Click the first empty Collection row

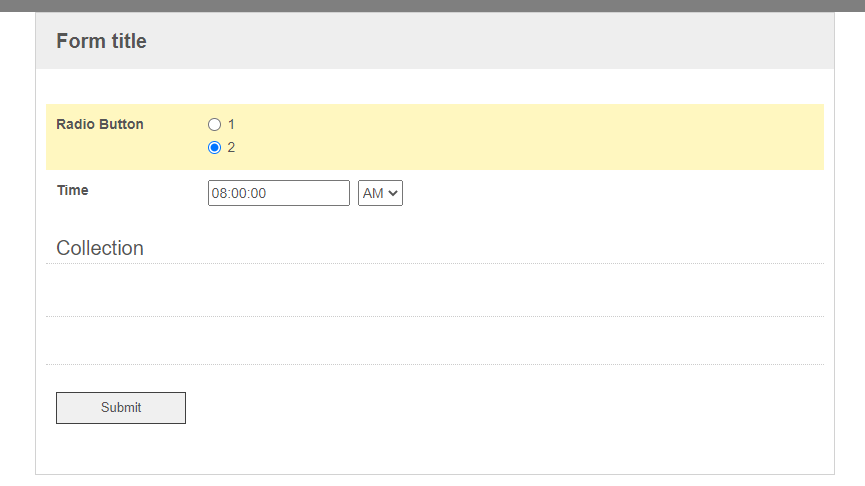click(x=435, y=290)
